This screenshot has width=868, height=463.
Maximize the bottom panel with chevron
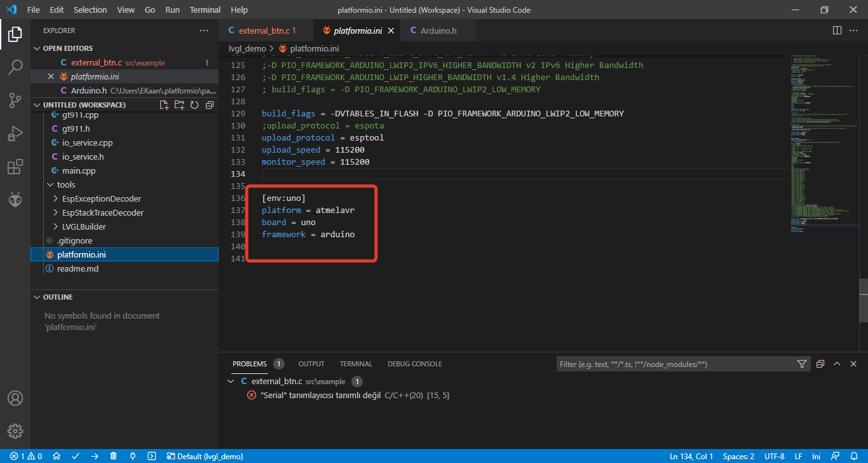837,364
